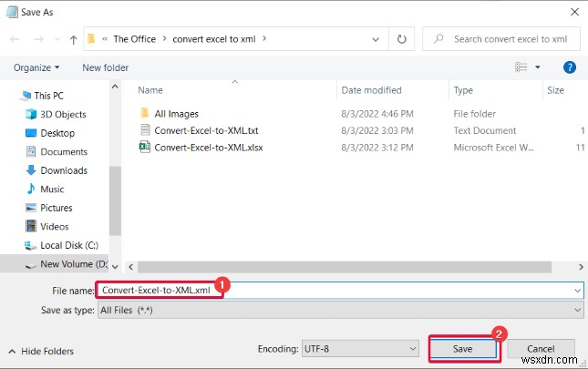This screenshot has width=588, height=369.
Task: Select Convert-Excel-to-XML.txt file
Action: pos(206,130)
